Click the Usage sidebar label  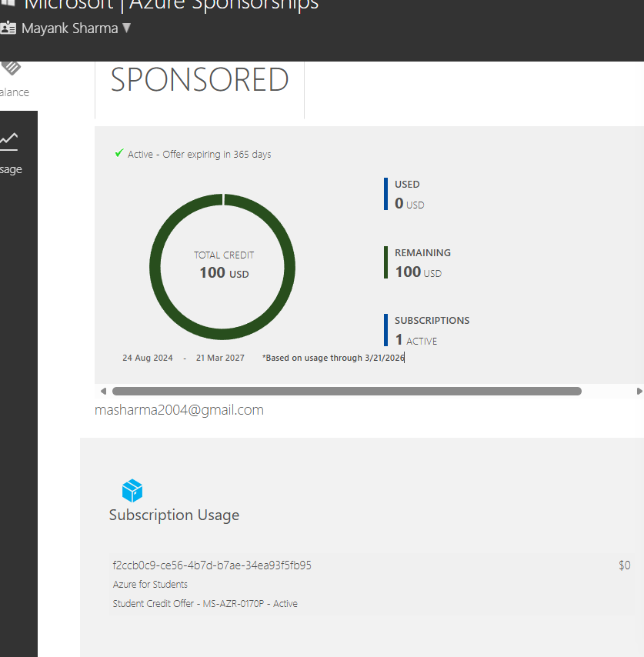11,170
